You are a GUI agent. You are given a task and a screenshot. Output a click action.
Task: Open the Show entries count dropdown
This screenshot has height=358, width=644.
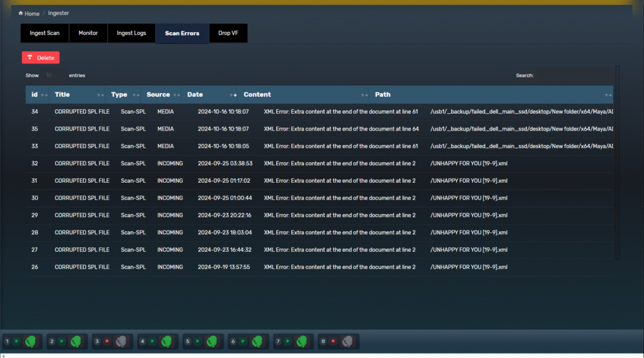(x=53, y=75)
